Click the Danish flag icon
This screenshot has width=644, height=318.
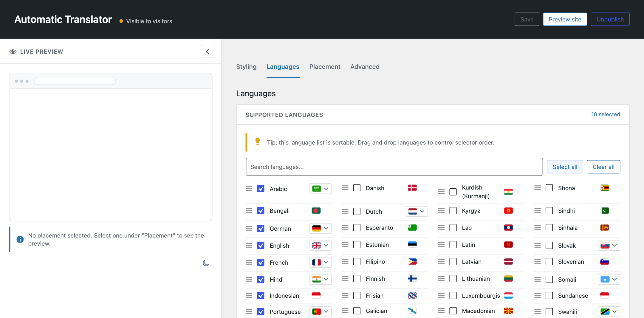pyautogui.click(x=412, y=188)
